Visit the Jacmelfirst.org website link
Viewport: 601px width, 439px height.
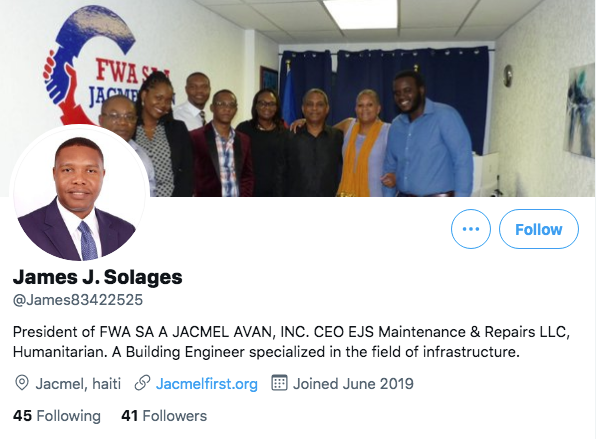(207, 384)
